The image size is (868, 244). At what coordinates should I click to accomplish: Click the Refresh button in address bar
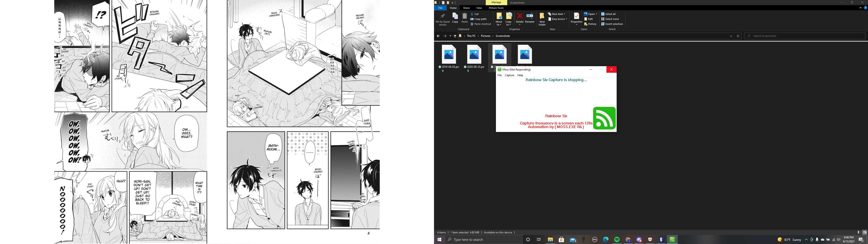(x=738, y=36)
